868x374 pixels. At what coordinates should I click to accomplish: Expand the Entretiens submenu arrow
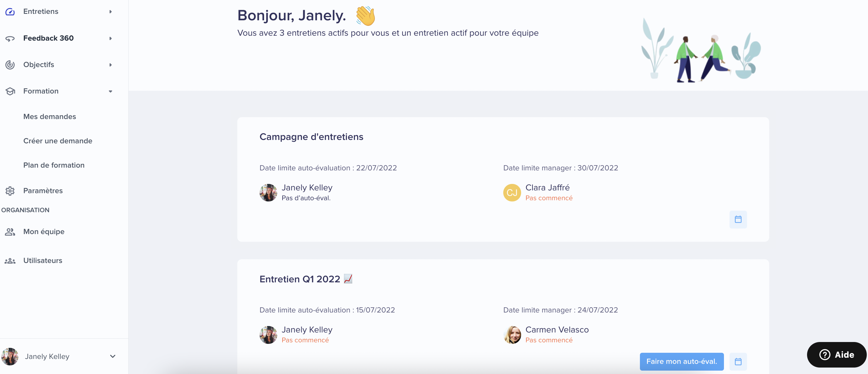[x=111, y=12]
